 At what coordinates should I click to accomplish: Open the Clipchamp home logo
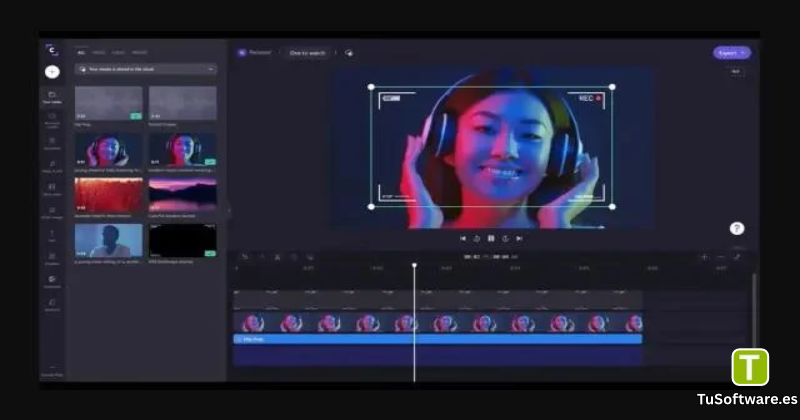[x=52, y=50]
